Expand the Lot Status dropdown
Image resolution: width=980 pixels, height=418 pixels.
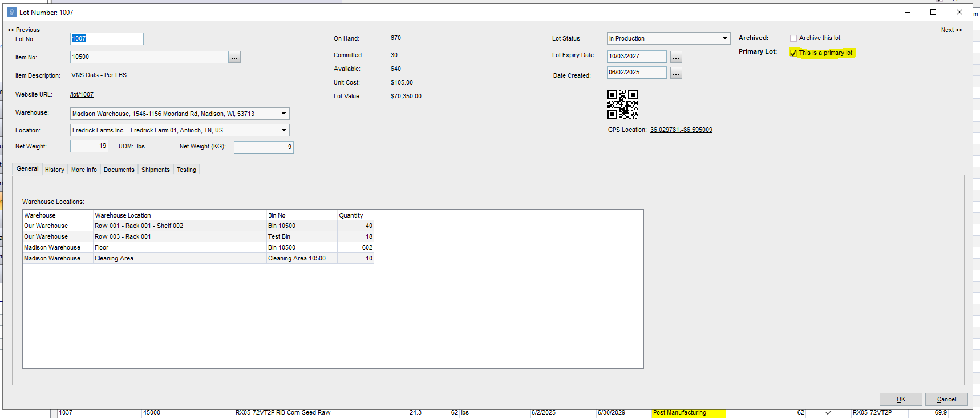click(724, 38)
